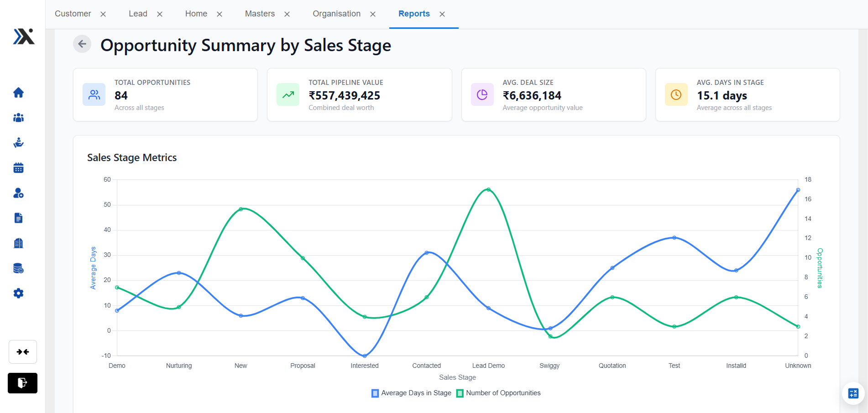Toggle the Number of Opportunities legend

[x=498, y=393]
